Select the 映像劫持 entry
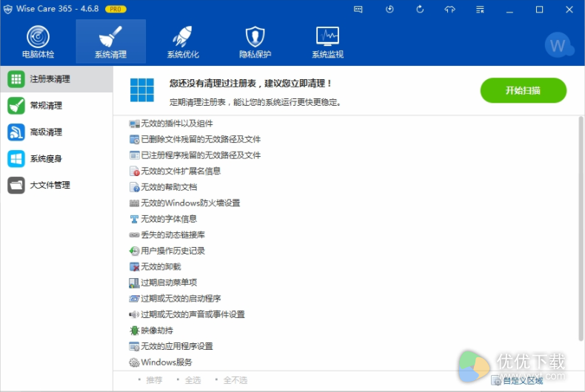This screenshot has height=392, width=585. [157, 331]
